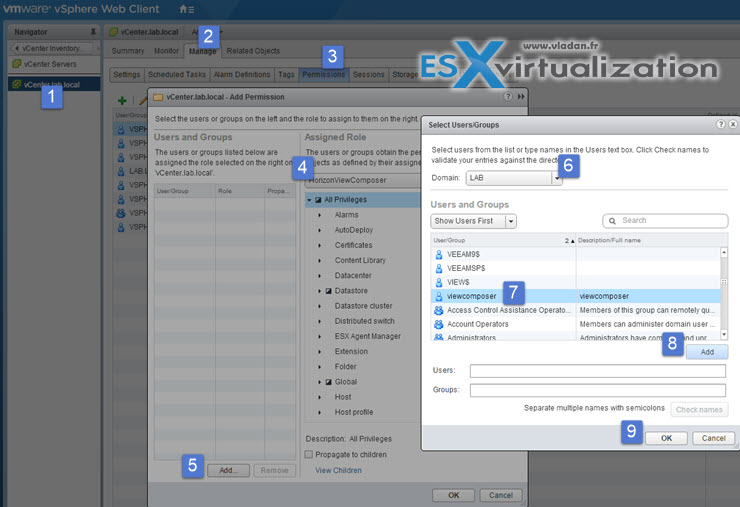Click Add... button in Add Permission
Viewport: 740px width, 507px height.
click(x=228, y=470)
